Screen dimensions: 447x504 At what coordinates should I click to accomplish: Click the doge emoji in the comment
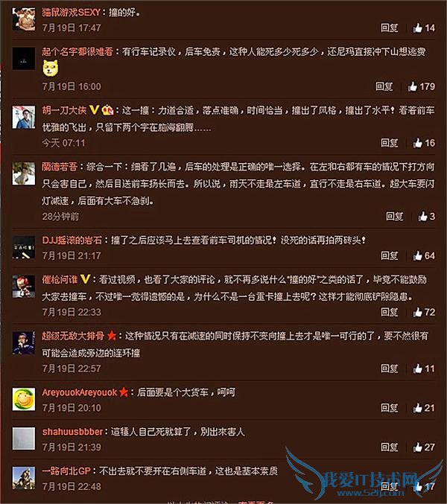click(51, 68)
